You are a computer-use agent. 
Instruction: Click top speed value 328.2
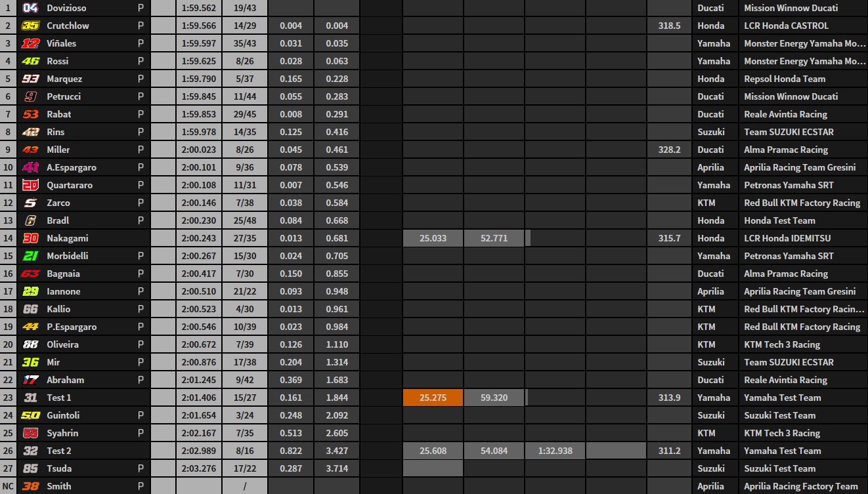(669, 150)
